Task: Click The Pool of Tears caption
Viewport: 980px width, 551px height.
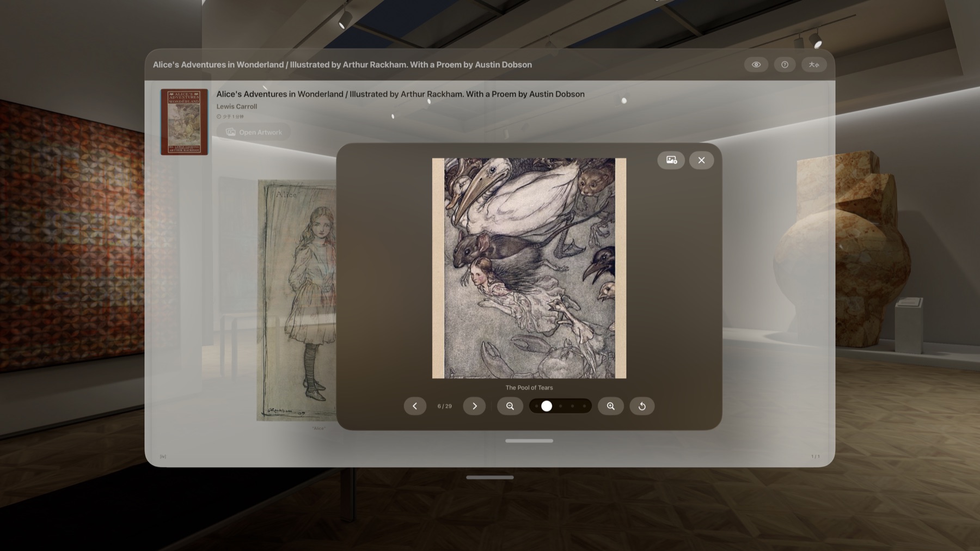Action: point(529,388)
